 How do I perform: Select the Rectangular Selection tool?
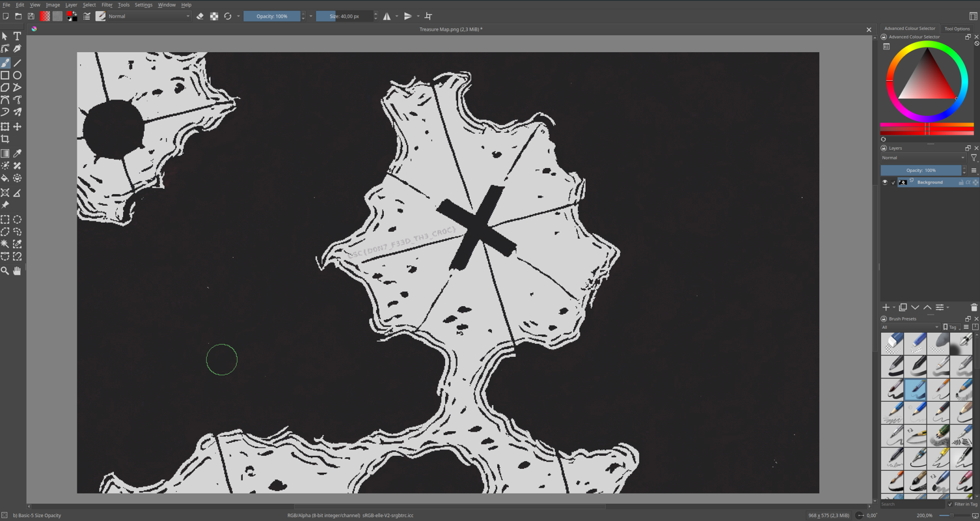[5, 220]
